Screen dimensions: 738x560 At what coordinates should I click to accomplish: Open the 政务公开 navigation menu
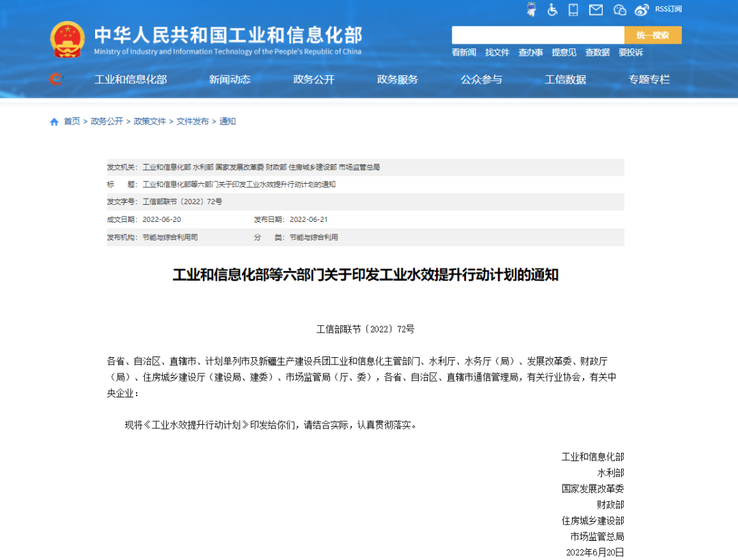[x=314, y=79]
